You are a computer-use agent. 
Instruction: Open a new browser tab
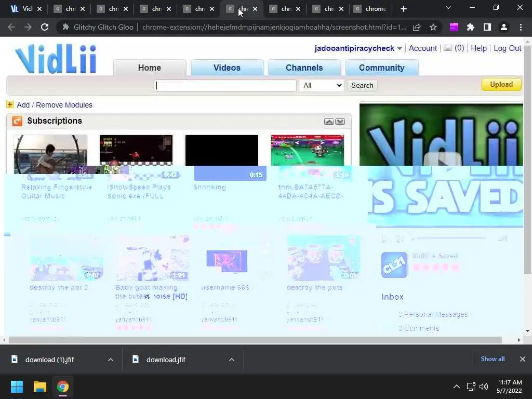click(403, 9)
